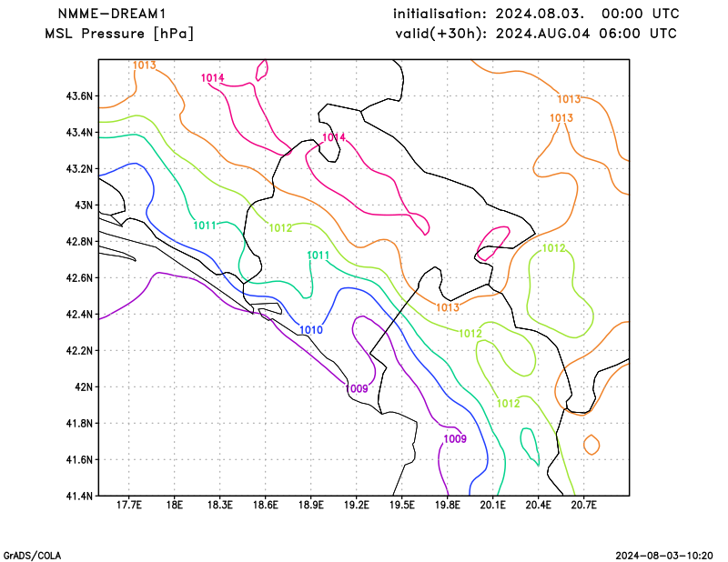Select the initialisation 2024.08.03. 00:00 UTC line
Viewport: 728px width, 562px height.
(x=536, y=14)
